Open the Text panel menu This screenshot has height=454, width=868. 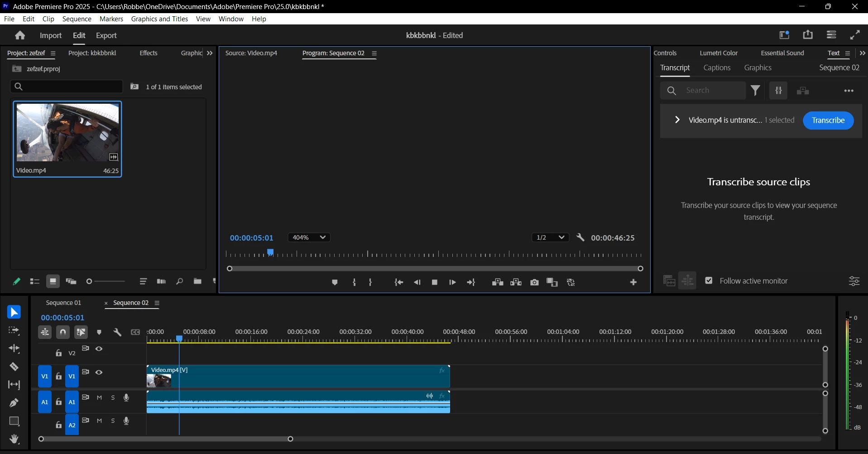pyautogui.click(x=847, y=53)
